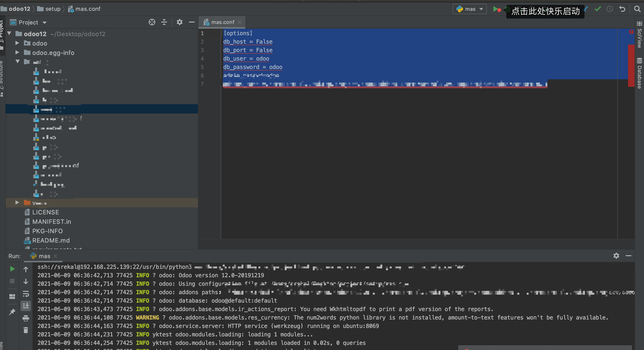Expand the odoo.egg-info folder

pos(17,53)
